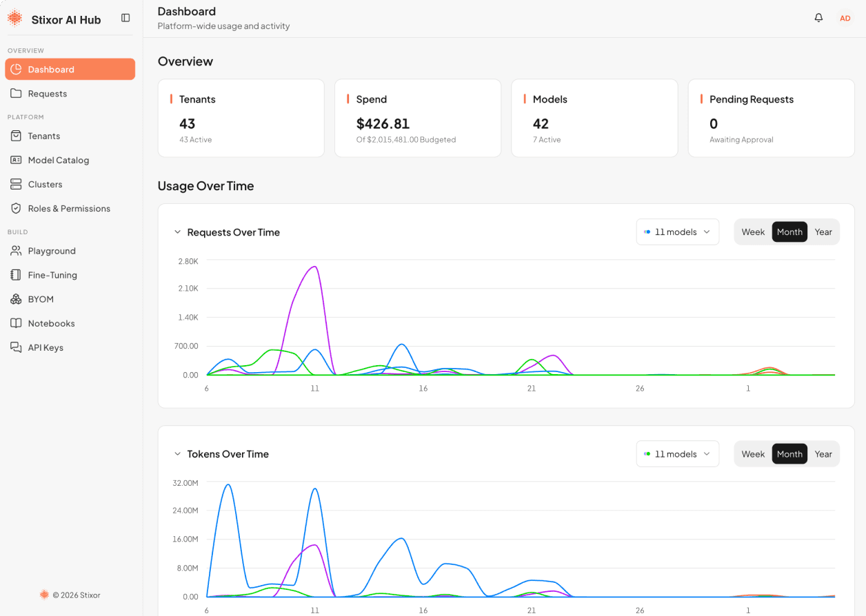
Task: Collapse the sidebar with the panel icon
Action: [x=125, y=18]
